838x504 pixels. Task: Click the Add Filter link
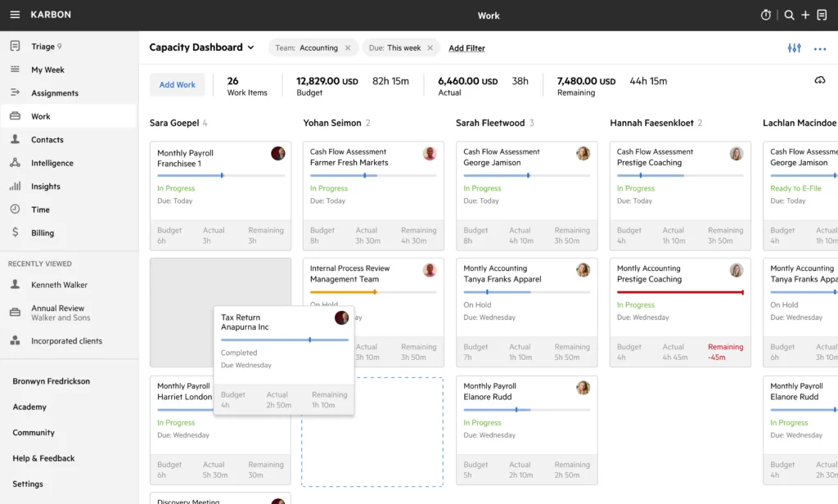tap(466, 48)
